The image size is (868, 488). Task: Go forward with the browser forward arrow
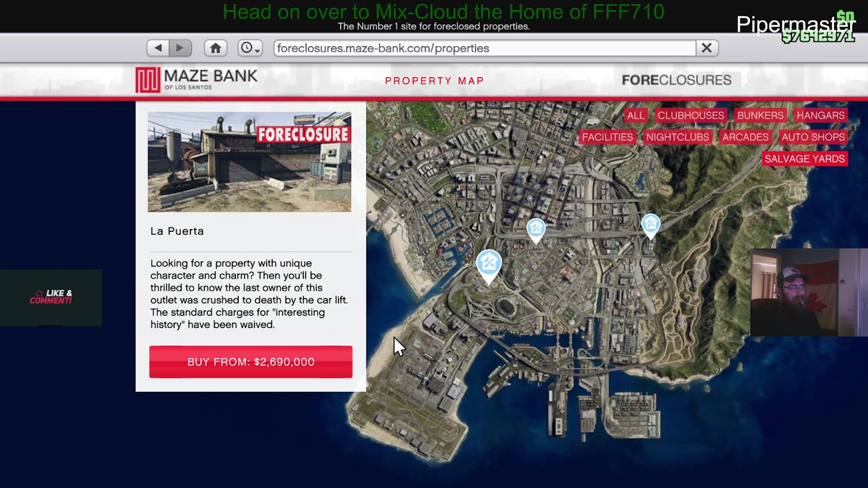(180, 48)
